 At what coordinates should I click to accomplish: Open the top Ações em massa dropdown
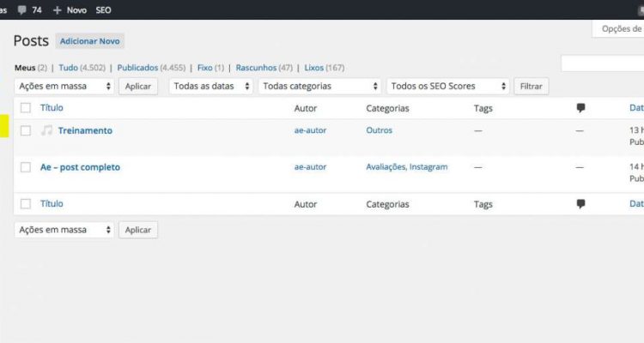pyautogui.click(x=64, y=87)
